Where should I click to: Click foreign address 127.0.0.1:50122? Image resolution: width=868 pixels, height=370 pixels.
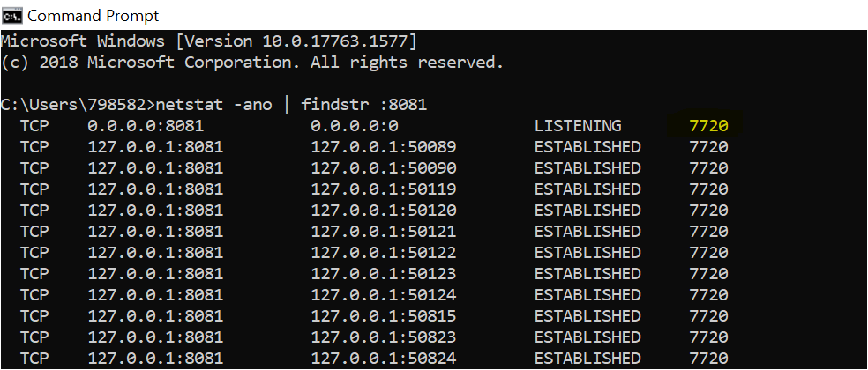click(x=384, y=253)
